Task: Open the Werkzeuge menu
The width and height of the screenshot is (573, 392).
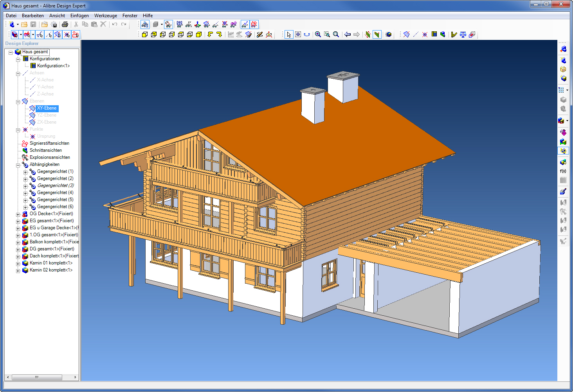Action: pyautogui.click(x=106, y=16)
